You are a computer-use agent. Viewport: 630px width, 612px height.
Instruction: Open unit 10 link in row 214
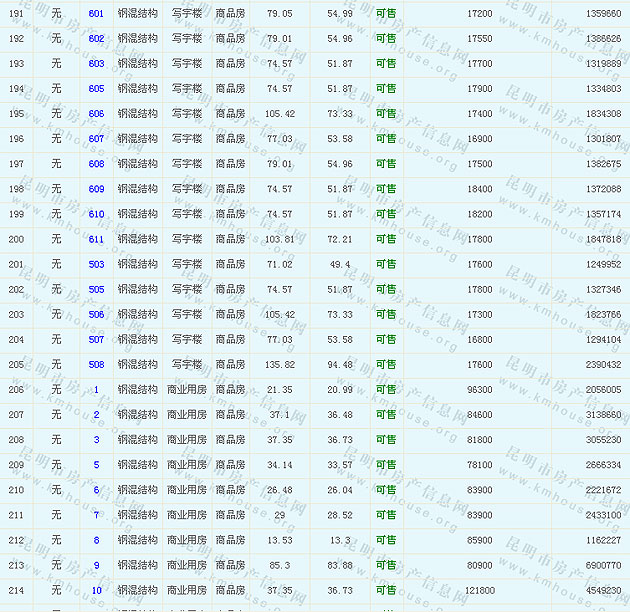point(96,590)
